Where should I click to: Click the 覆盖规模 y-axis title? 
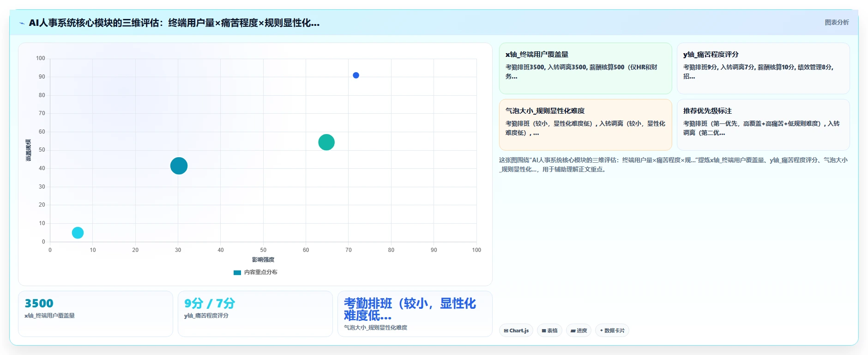(x=28, y=150)
